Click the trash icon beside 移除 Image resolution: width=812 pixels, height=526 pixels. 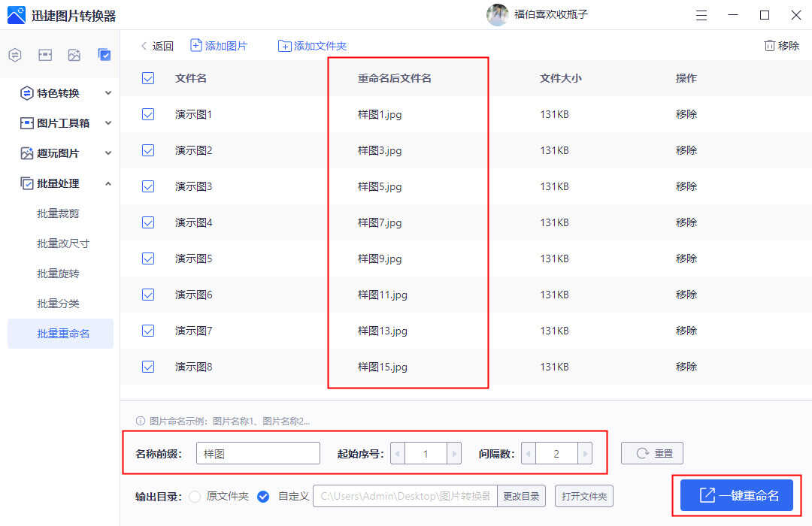coord(770,46)
